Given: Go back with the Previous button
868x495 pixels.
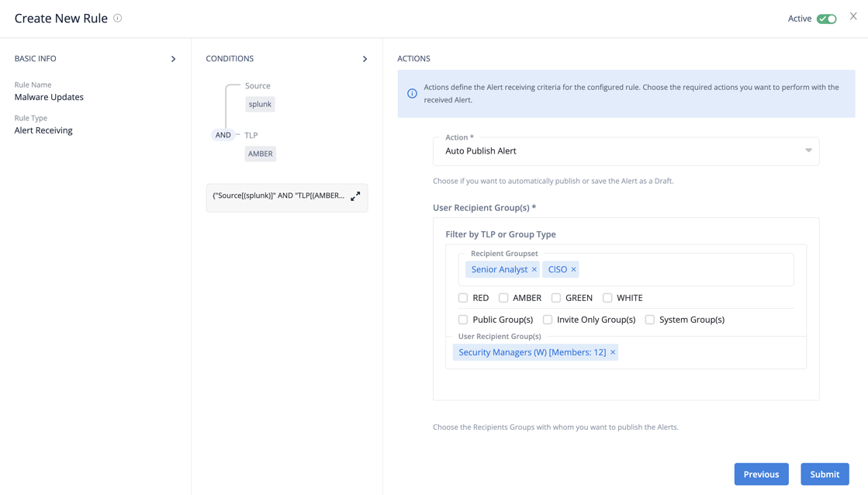Looking at the screenshot, I should point(761,474).
